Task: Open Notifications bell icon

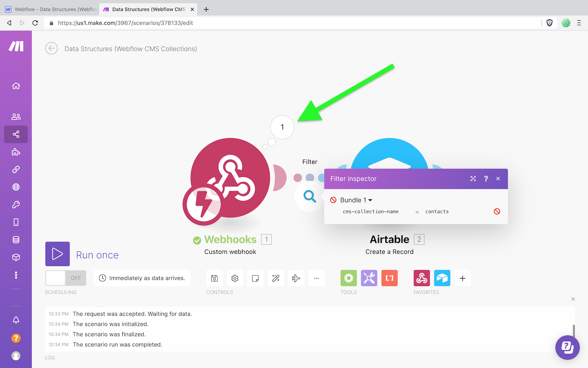Action: click(x=16, y=320)
